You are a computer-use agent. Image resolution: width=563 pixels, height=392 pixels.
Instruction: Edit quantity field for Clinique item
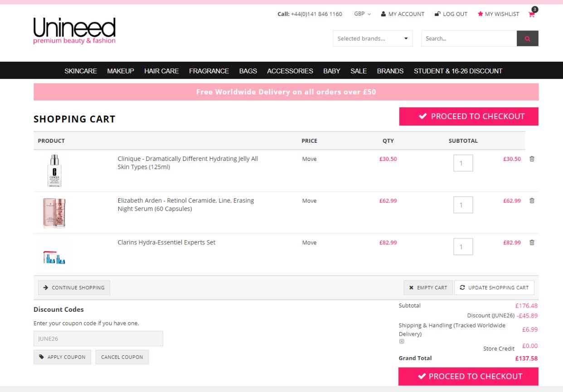tap(463, 163)
